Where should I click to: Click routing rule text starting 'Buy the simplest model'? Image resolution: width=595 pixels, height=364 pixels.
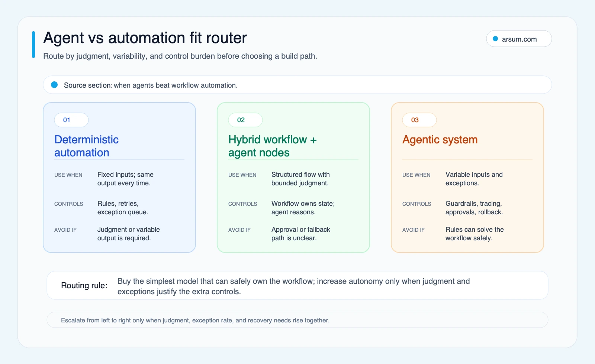(293, 286)
